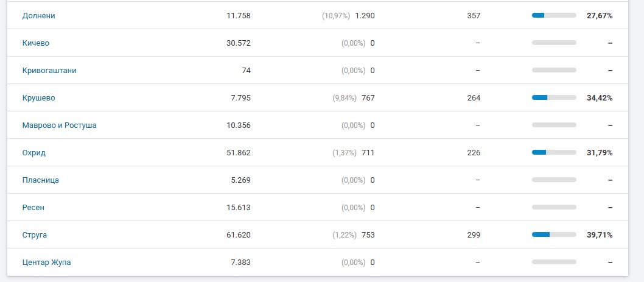Click the empty progress bar for Кичево
The image size is (644, 282).
(554, 43)
